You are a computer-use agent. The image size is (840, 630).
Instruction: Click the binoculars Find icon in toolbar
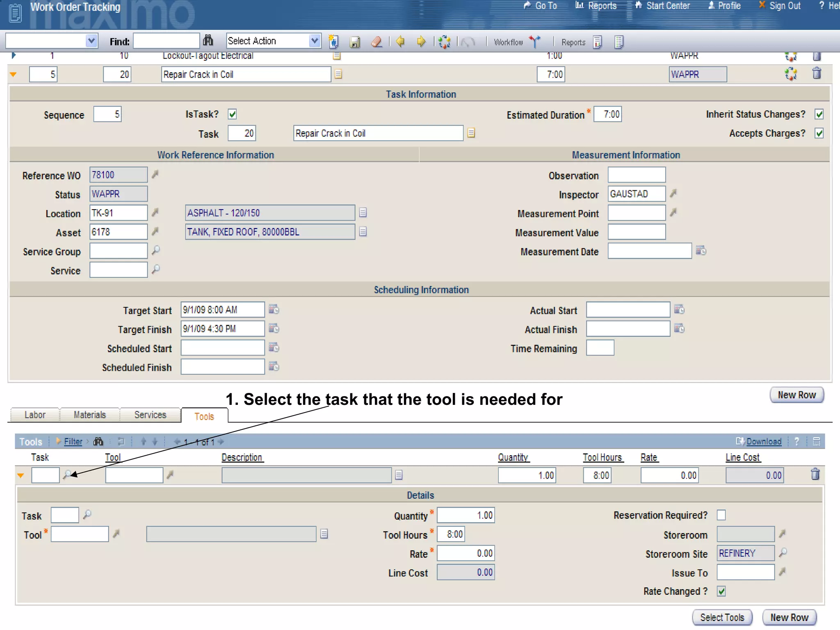[208, 41]
